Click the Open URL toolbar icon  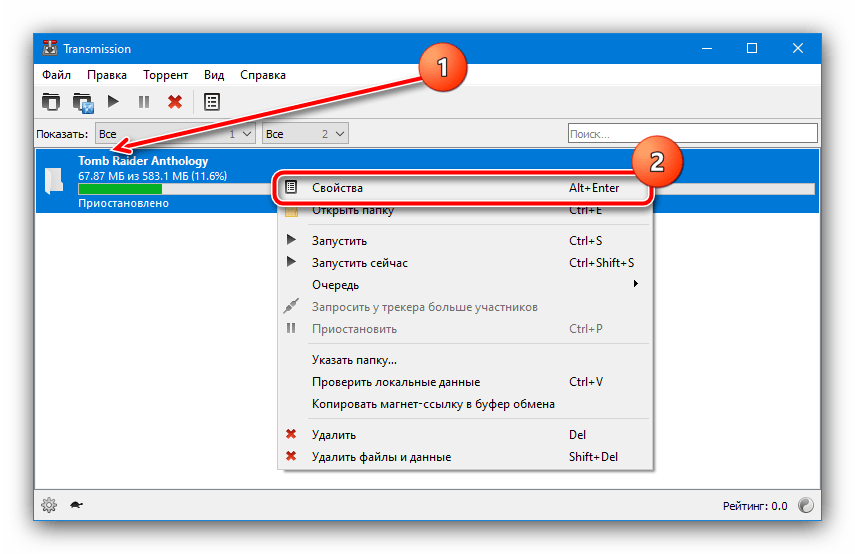pyautogui.click(x=83, y=102)
